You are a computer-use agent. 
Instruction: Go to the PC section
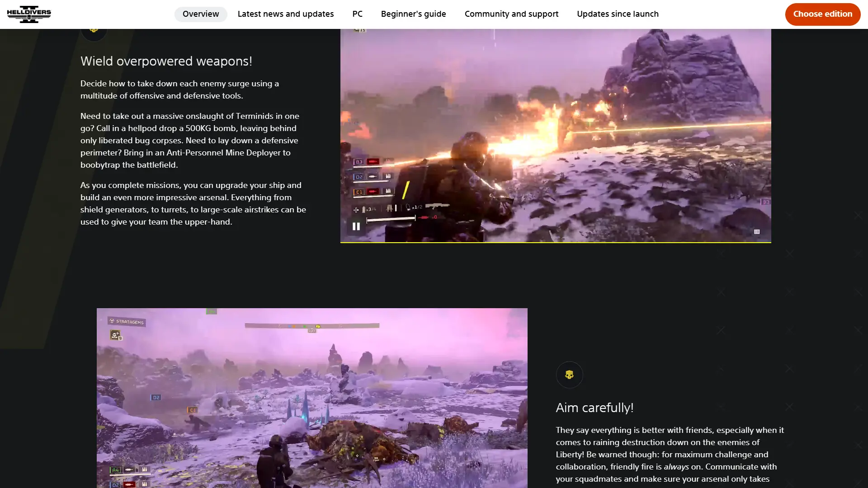coord(357,14)
